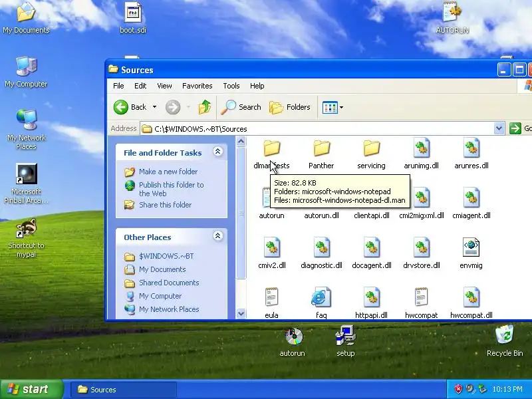This screenshot has height=399, width=532.
Task: Expand the Address bar dropdown
Action: coord(499,128)
